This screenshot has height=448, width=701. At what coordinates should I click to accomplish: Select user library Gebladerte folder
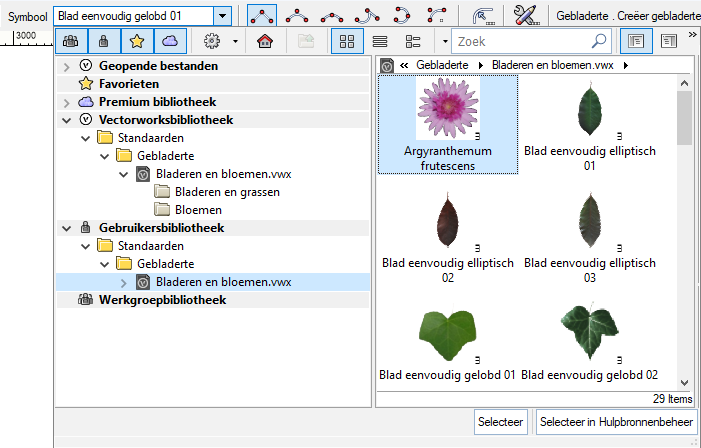coord(165,264)
